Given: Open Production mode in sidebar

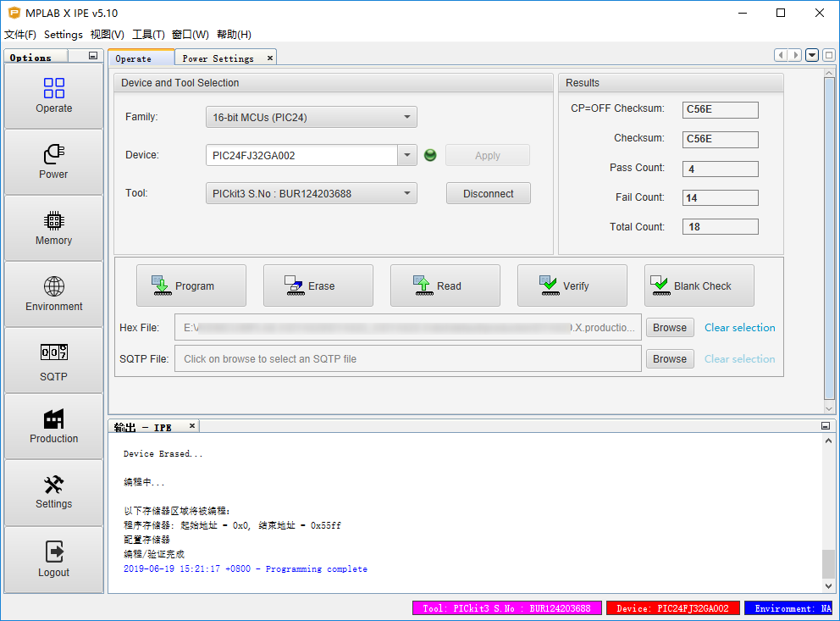Looking at the screenshot, I should [53, 426].
